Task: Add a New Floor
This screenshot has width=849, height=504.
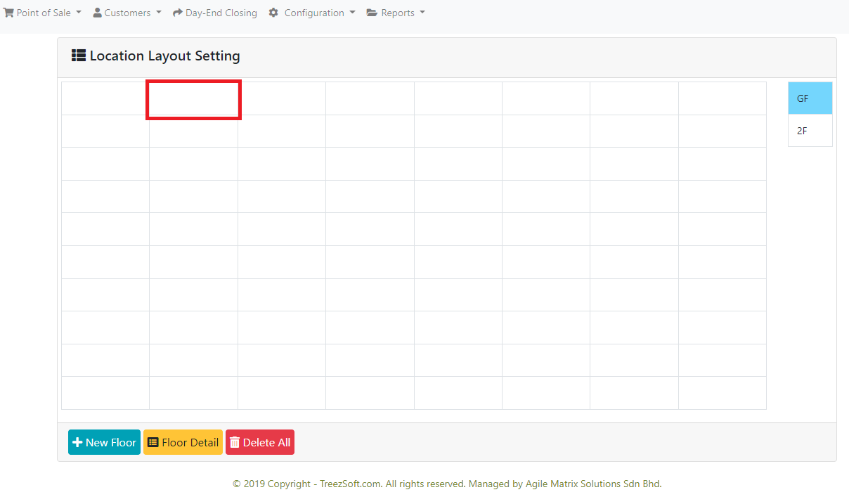Action: pos(104,443)
